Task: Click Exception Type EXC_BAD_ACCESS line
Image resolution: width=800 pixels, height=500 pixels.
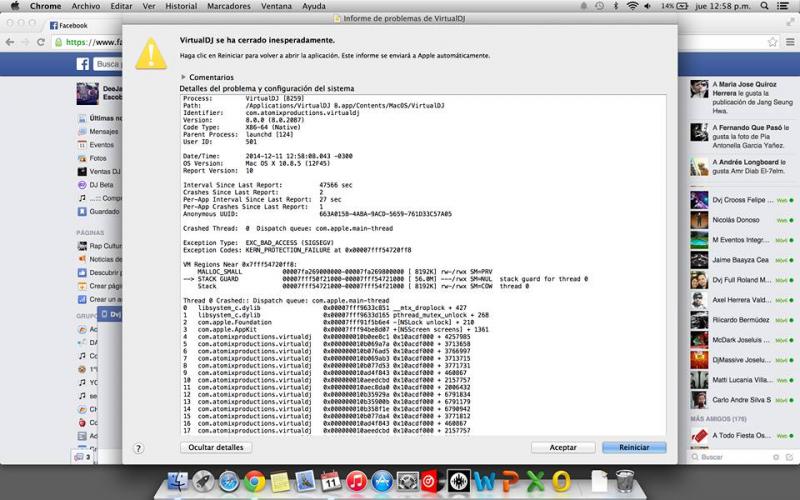Action: pyautogui.click(x=258, y=243)
